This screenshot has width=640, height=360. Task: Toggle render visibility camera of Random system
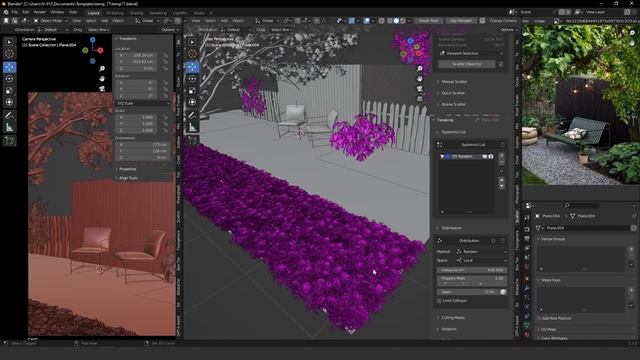coord(491,156)
